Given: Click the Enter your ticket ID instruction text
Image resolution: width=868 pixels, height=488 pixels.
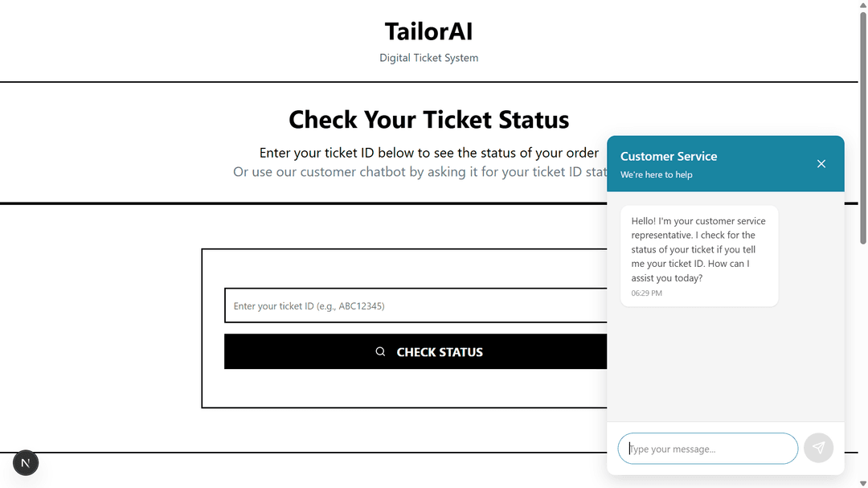Looking at the screenshot, I should tap(428, 152).
